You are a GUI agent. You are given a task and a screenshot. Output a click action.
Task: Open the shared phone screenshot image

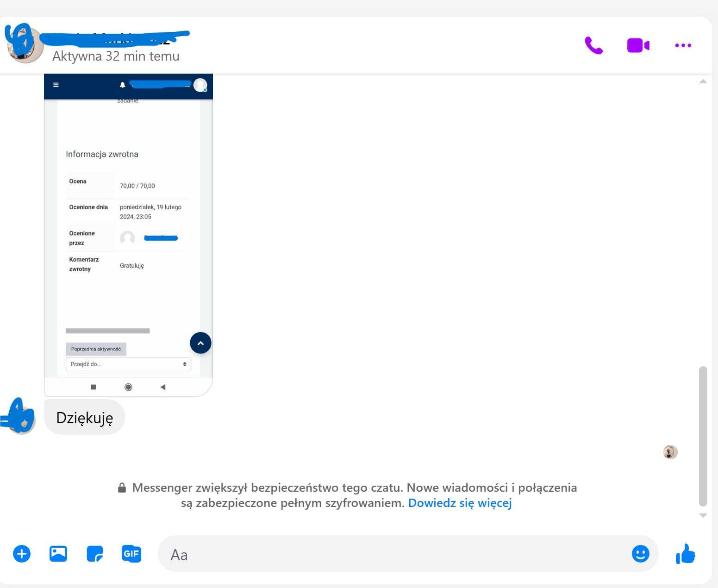pos(128,235)
